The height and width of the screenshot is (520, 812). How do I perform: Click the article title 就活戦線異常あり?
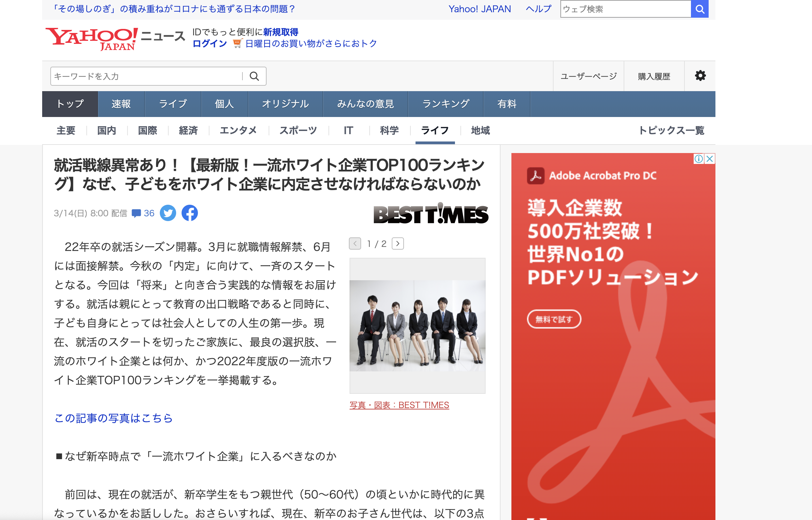269,174
